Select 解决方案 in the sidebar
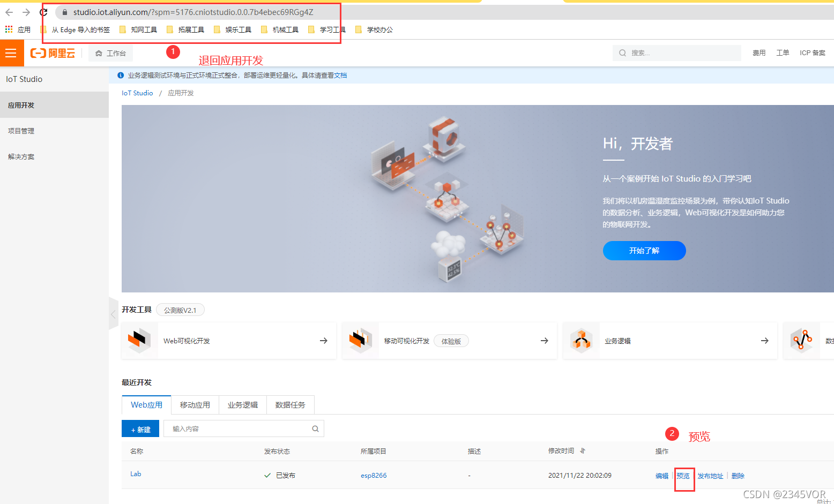Image resolution: width=834 pixels, height=504 pixels. click(x=54, y=157)
